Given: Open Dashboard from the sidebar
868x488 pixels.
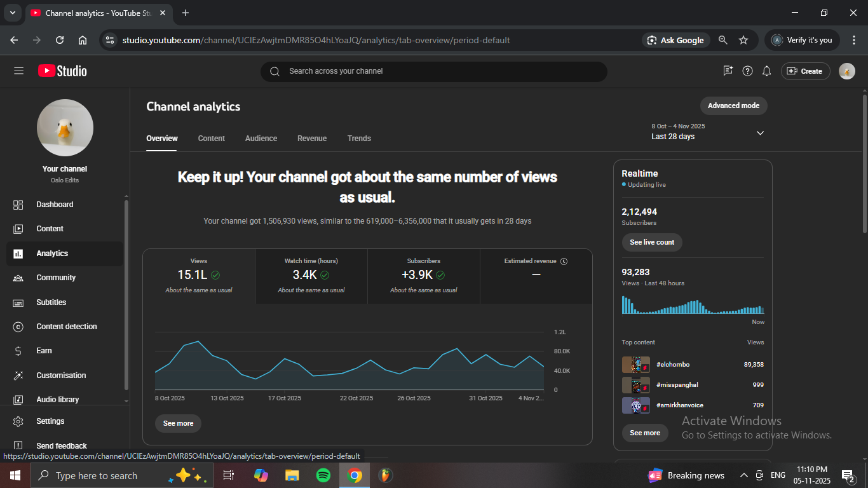Looking at the screenshot, I should pos(55,205).
